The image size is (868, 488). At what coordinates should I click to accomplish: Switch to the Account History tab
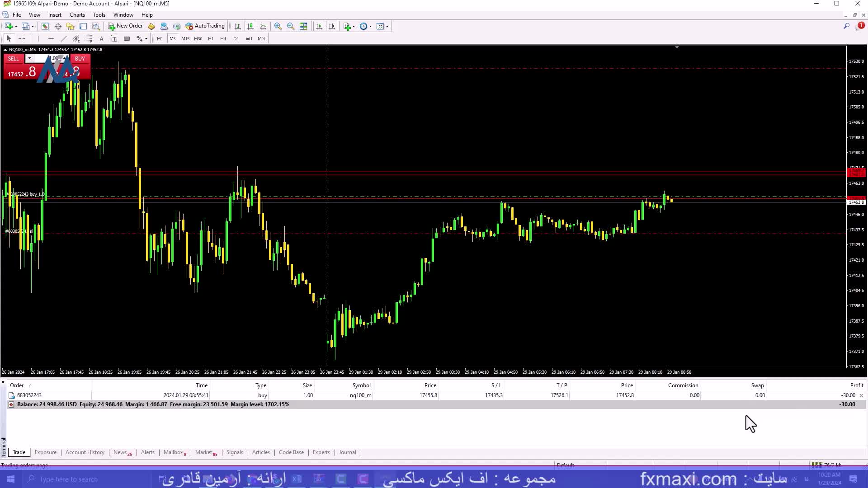85,452
